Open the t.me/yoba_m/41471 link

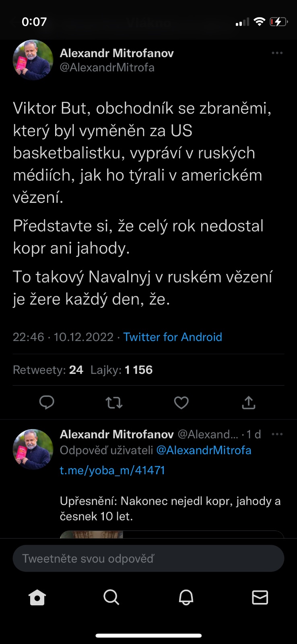click(x=113, y=470)
